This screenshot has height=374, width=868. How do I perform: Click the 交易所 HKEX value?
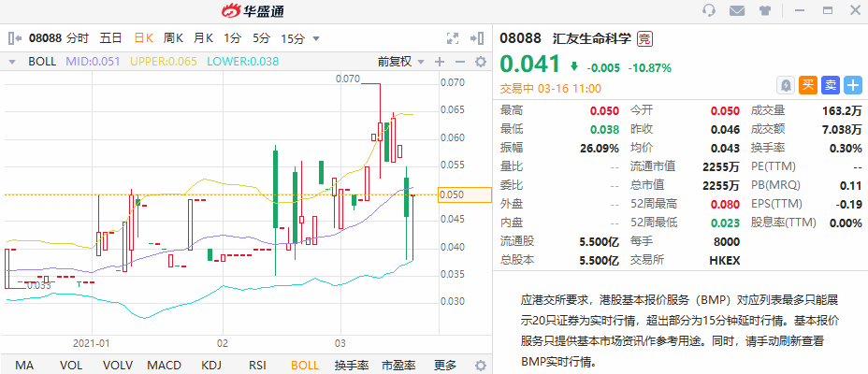725,260
